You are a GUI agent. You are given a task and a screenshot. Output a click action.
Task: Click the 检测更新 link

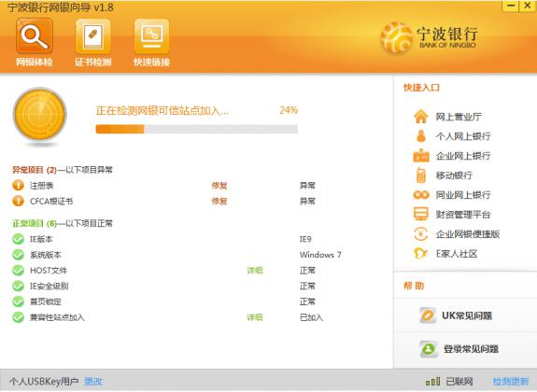tap(511, 381)
